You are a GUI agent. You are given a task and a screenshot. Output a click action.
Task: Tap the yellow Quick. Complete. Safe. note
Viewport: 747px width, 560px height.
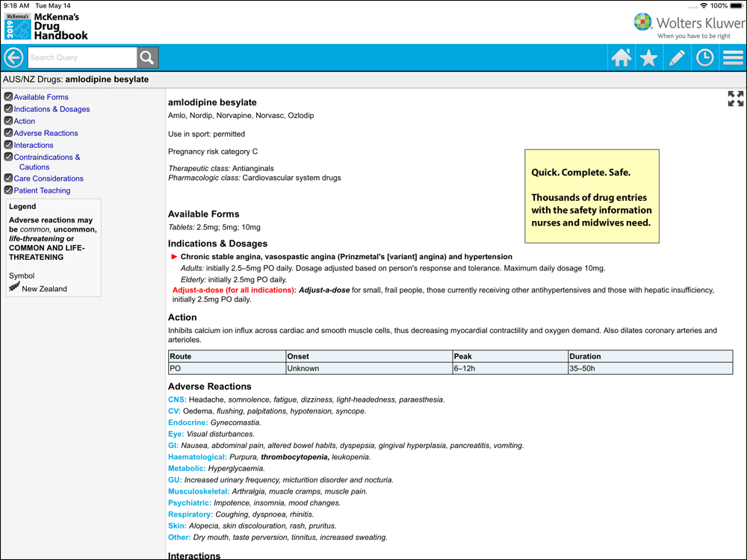pos(592,196)
